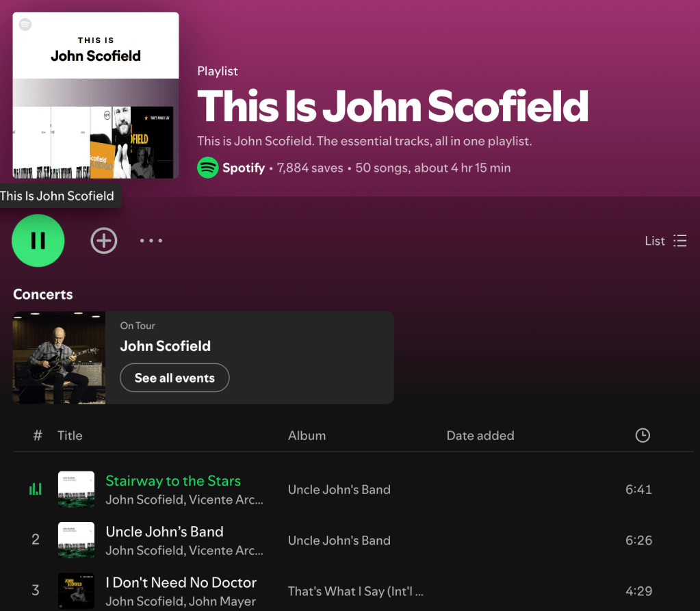
Task: Open the three-dot more options menu
Action: point(151,241)
